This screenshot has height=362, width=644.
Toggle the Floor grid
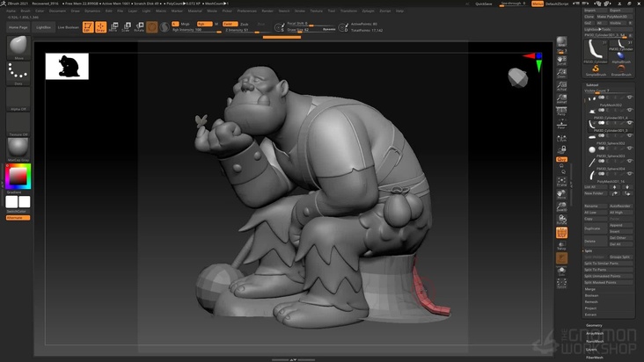tap(561, 124)
